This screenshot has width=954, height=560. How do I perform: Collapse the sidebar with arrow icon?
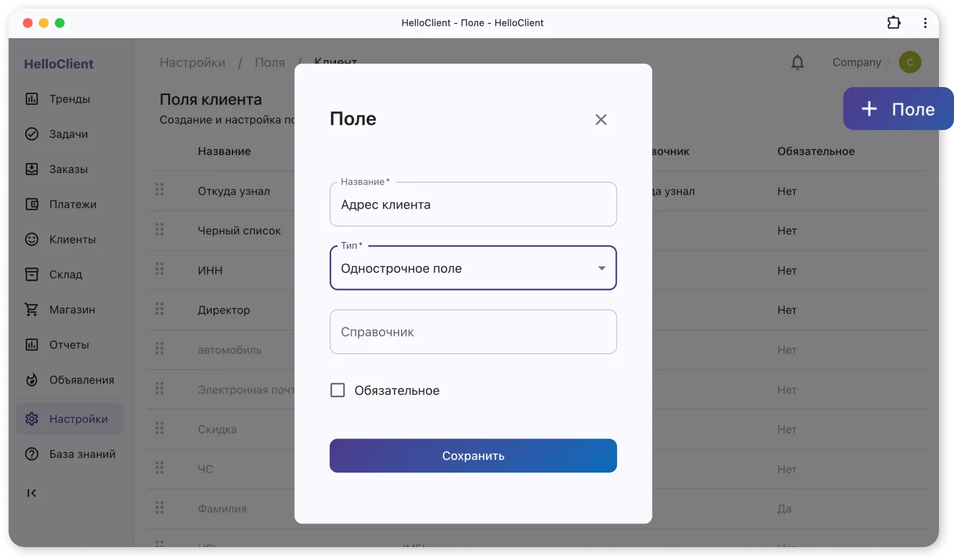tap(32, 493)
